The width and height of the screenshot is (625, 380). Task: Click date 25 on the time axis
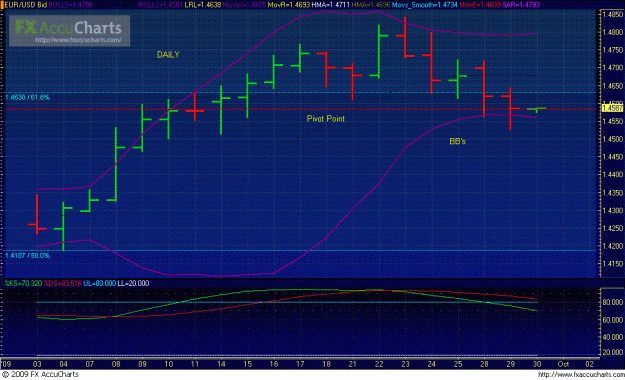click(x=458, y=364)
